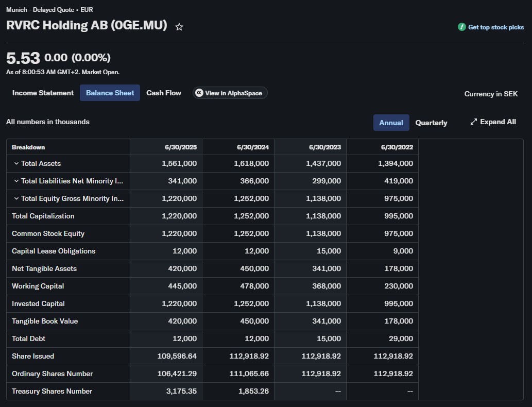Select the Balance Sheet tab
Screen dimensions: 532x407
point(110,93)
